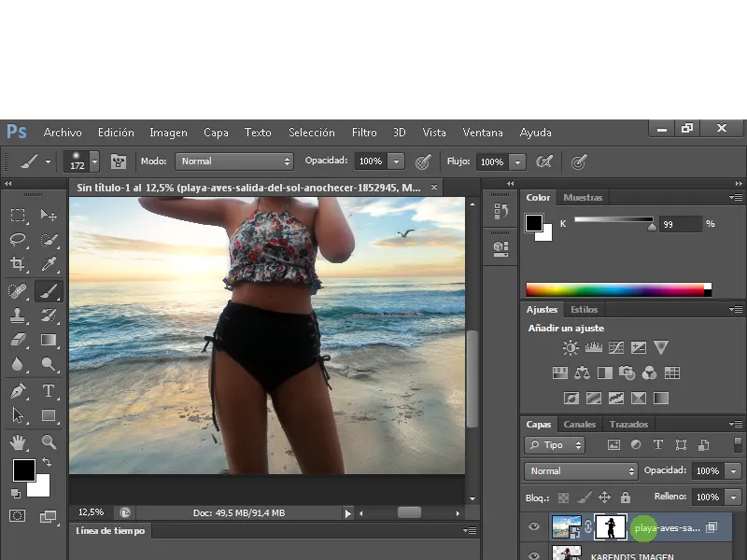This screenshot has width=747, height=560.
Task: Enable airbrush build-up mode
Action: [544, 161]
